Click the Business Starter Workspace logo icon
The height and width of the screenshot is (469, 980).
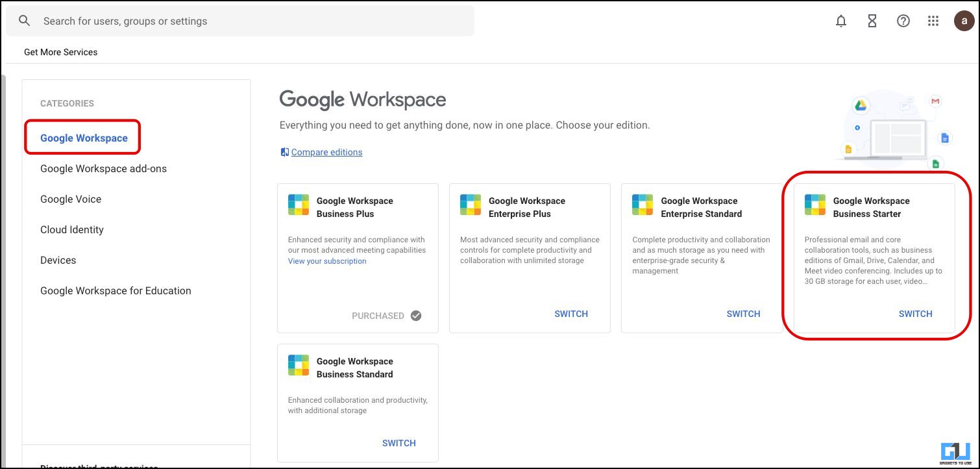tap(815, 205)
